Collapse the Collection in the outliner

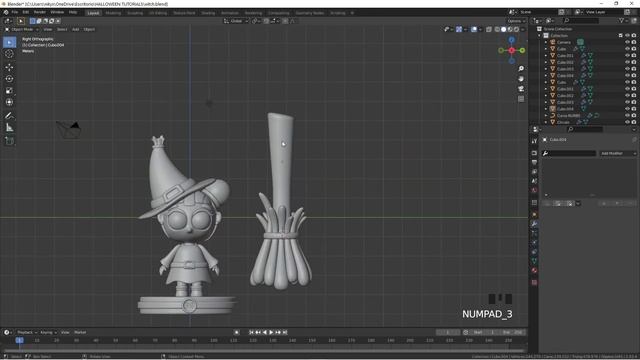[539, 36]
